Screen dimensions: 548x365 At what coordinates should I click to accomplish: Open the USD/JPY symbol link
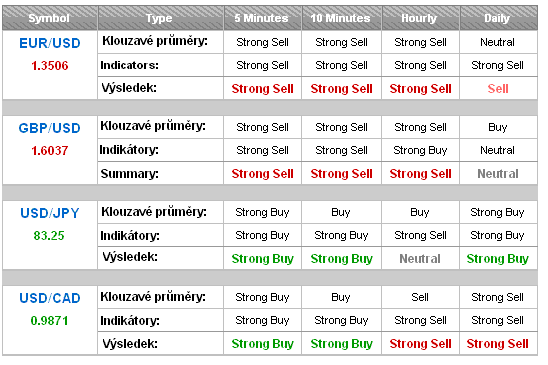[x=50, y=213]
